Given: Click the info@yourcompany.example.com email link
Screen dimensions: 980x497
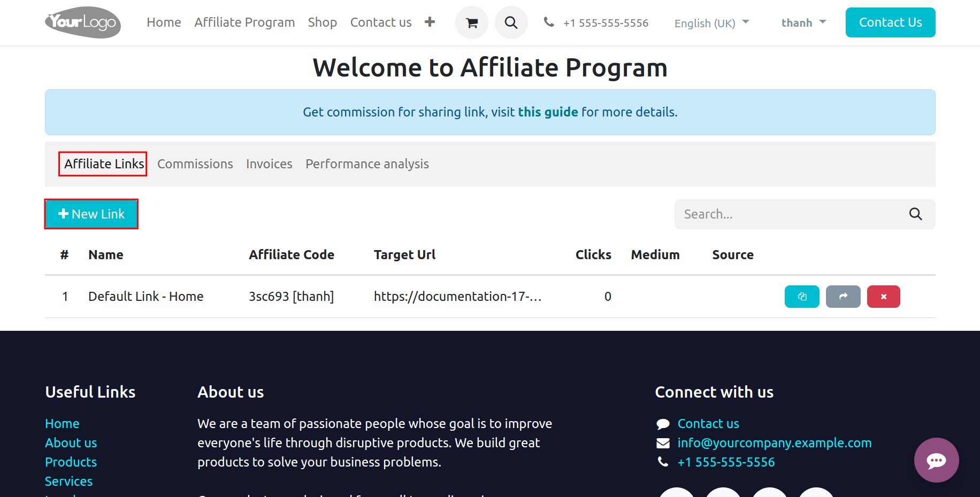Looking at the screenshot, I should point(775,443).
